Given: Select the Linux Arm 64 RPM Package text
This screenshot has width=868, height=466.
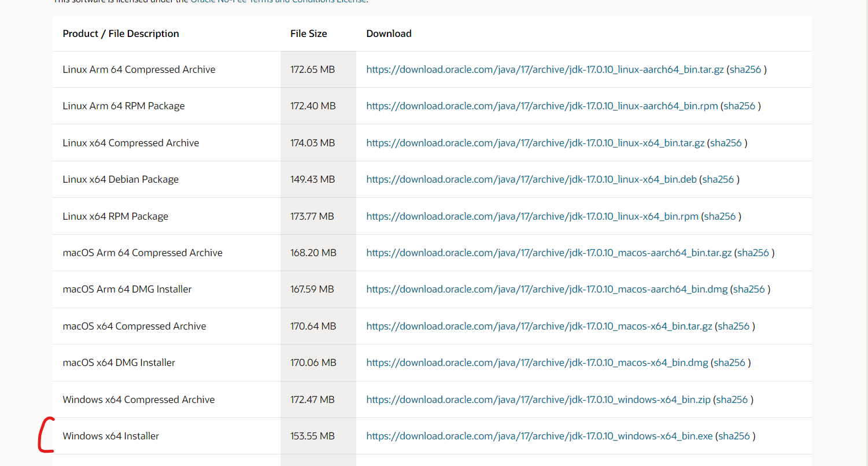Looking at the screenshot, I should click(124, 106).
